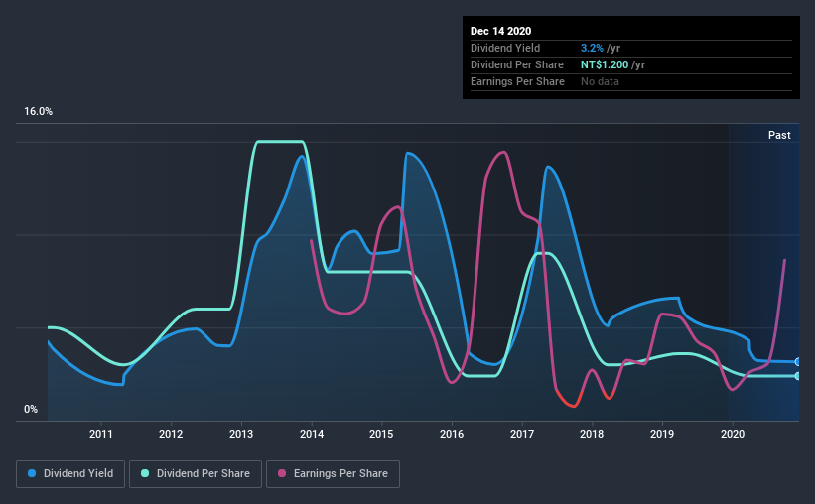Click the Past region label
The width and height of the screenshot is (815, 504).
pos(779,135)
